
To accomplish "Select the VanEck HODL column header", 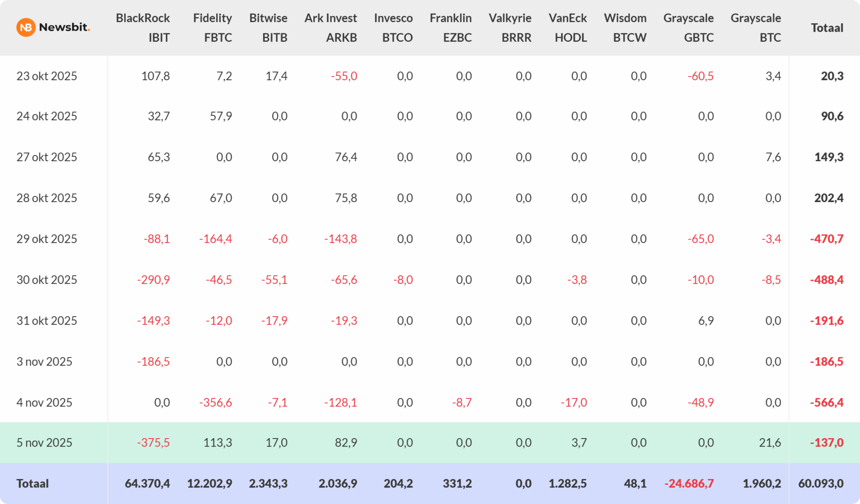I will [568, 28].
